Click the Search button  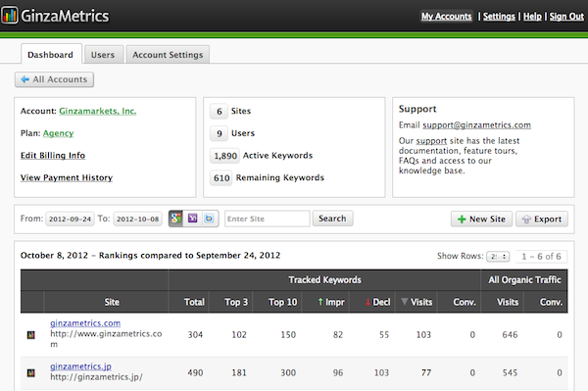tap(332, 219)
